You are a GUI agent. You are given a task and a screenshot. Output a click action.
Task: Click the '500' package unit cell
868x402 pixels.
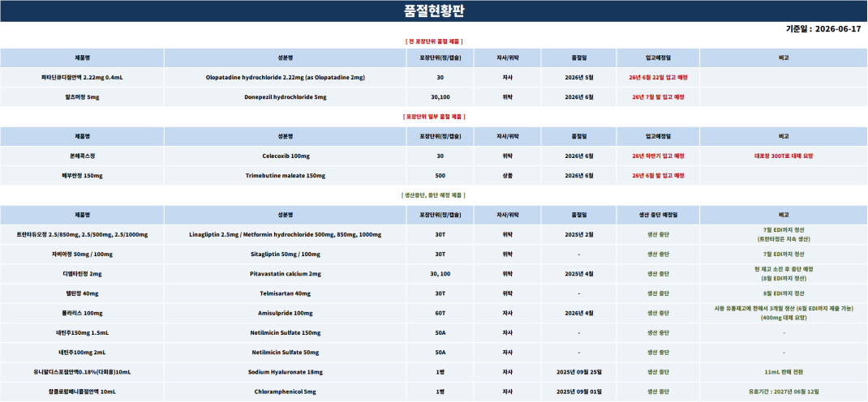(x=440, y=175)
